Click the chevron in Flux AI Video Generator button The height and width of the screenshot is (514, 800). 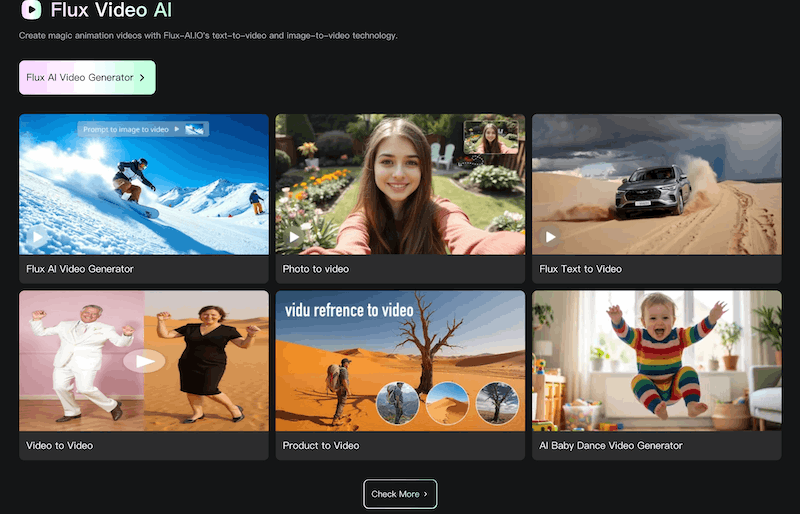[142, 78]
